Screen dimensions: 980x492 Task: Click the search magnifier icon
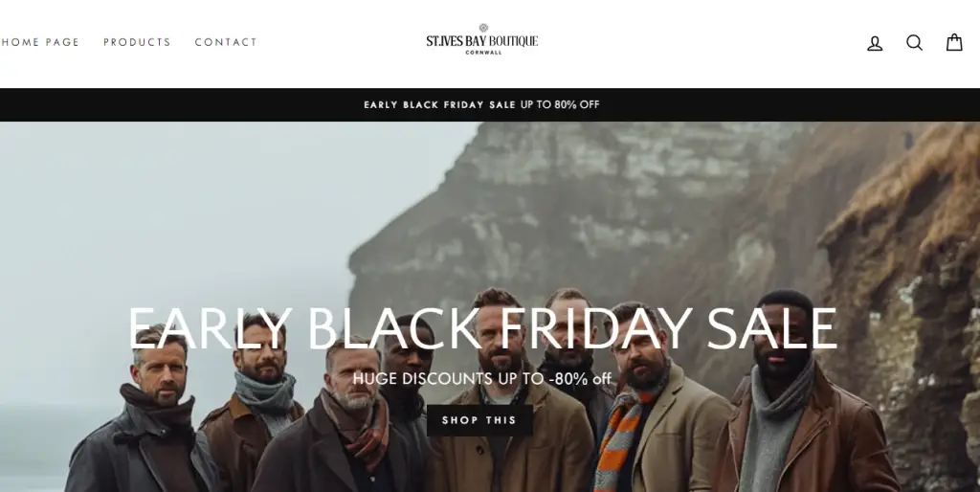click(x=914, y=42)
